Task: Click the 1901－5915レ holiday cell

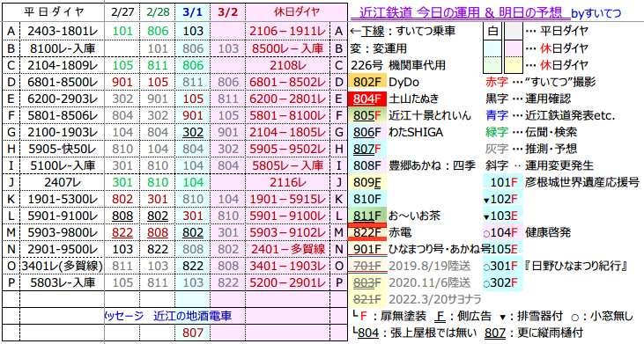Action: pos(288,199)
